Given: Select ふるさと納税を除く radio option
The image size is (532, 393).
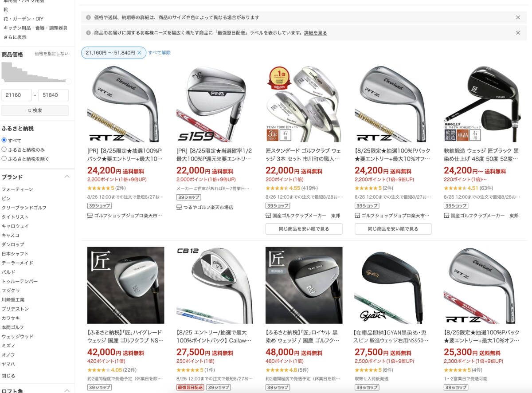Looking at the screenshot, I should pyautogui.click(x=4, y=158).
